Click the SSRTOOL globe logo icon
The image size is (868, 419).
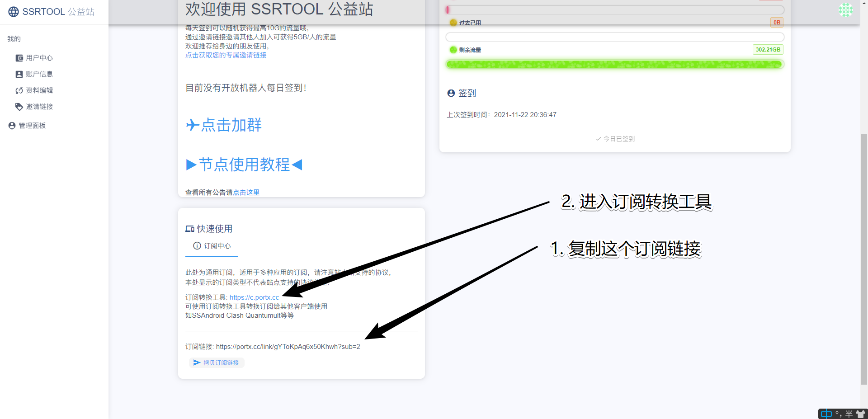coord(14,12)
